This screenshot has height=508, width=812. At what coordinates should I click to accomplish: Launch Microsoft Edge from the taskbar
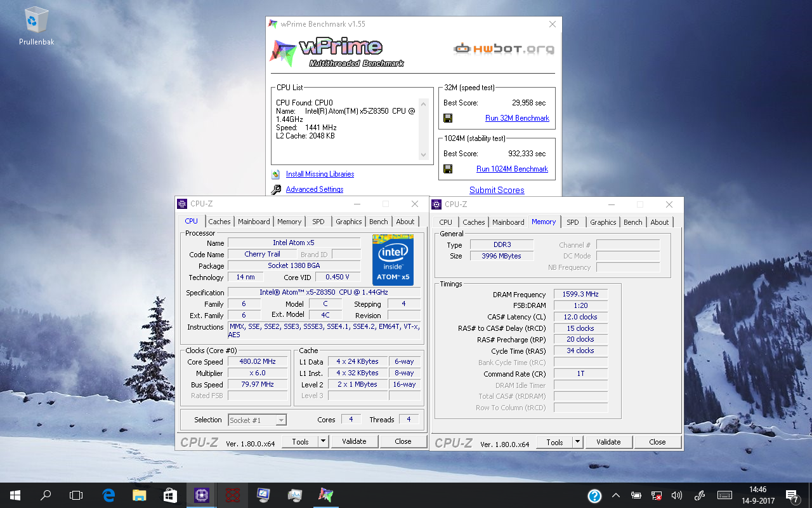click(x=108, y=495)
